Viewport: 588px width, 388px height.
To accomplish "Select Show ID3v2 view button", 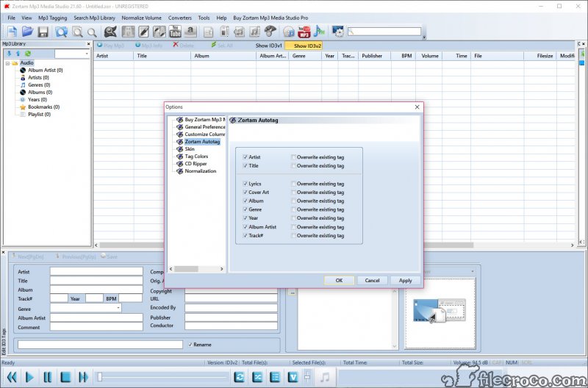I will tap(304, 46).
